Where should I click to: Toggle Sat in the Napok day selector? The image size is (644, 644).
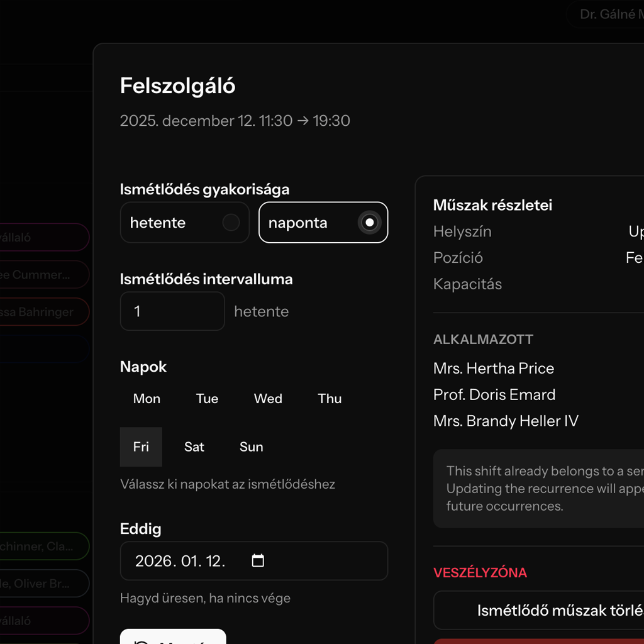pyautogui.click(x=194, y=447)
